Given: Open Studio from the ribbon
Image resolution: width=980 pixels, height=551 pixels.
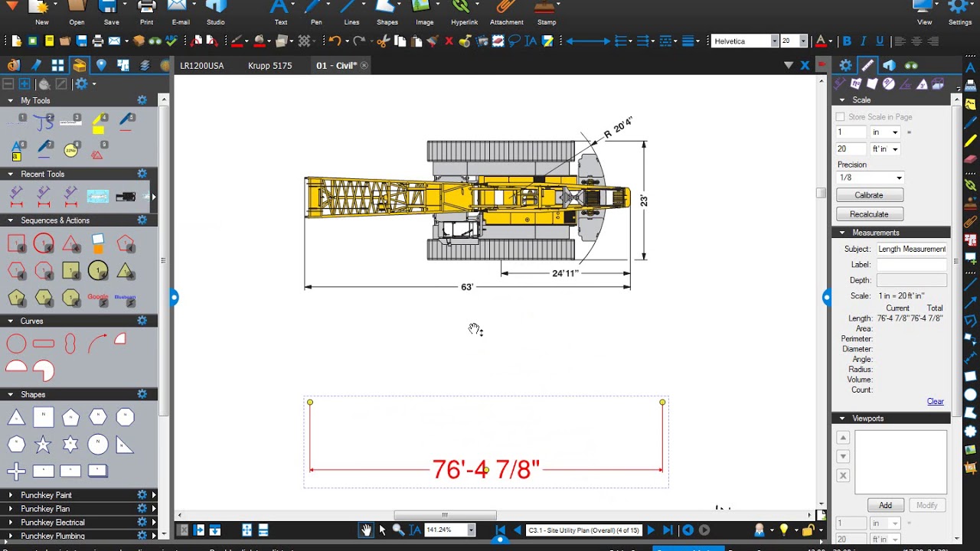Looking at the screenshot, I should tap(216, 13).
